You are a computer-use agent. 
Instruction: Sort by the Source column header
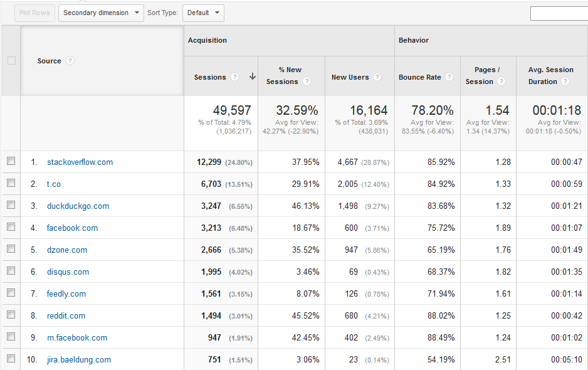pyautogui.click(x=49, y=61)
